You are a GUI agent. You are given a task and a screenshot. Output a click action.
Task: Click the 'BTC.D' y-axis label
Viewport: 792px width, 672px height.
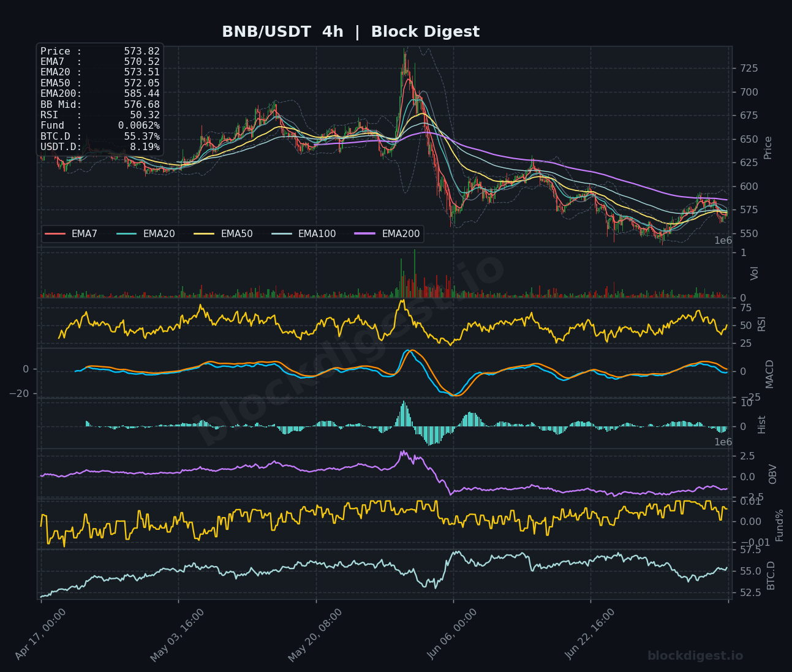[x=771, y=575]
